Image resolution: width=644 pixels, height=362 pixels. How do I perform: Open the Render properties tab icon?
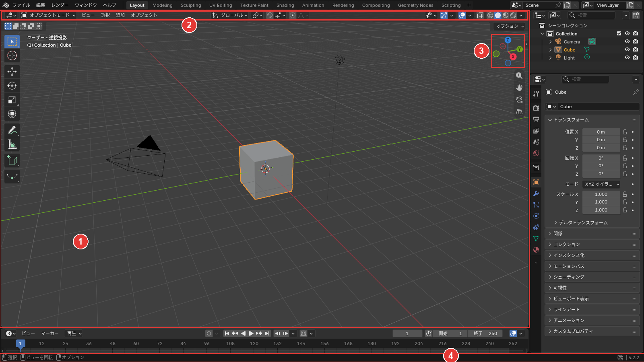536,108
